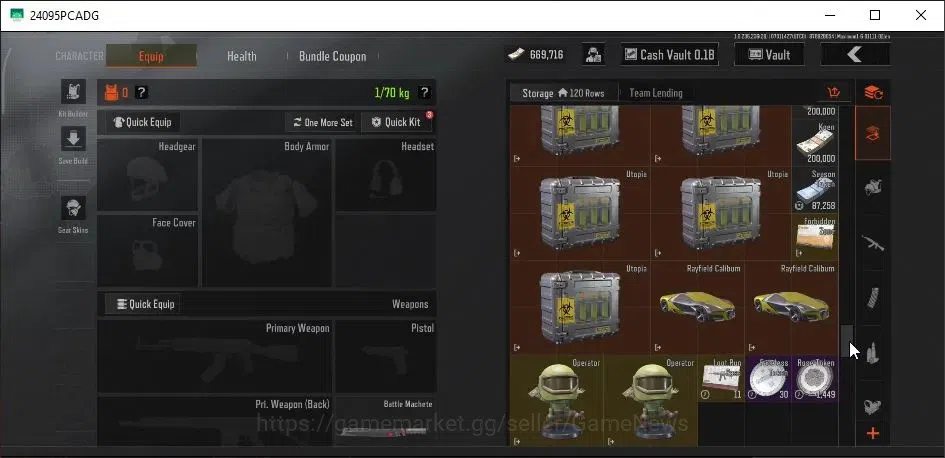Click the Pri. Weapon (Back) slot
The image size is (945, 458).
[215, 421]
